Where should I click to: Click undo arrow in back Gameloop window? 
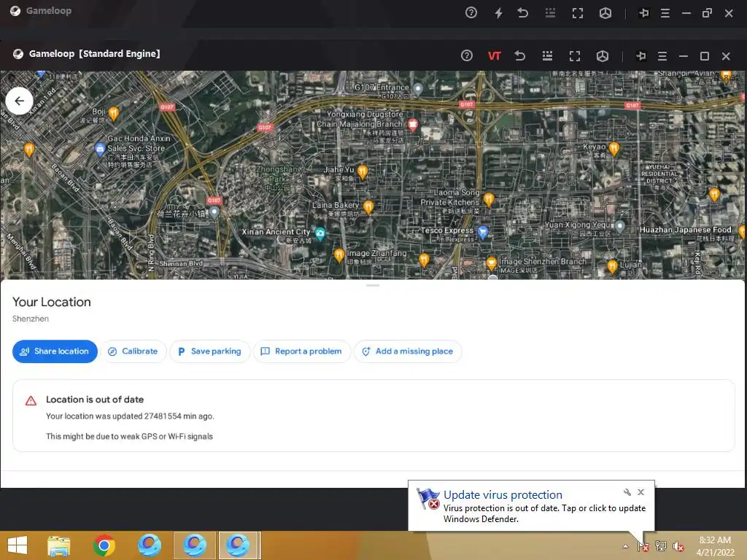point(522,12)
